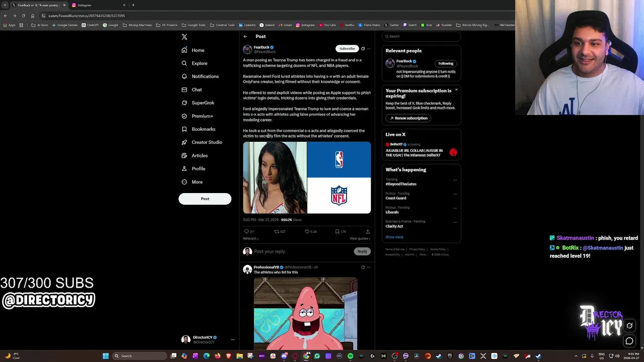Open the Premium+ page
The image size is (644, 362).
pyautogui.click(x=198, y=116)
